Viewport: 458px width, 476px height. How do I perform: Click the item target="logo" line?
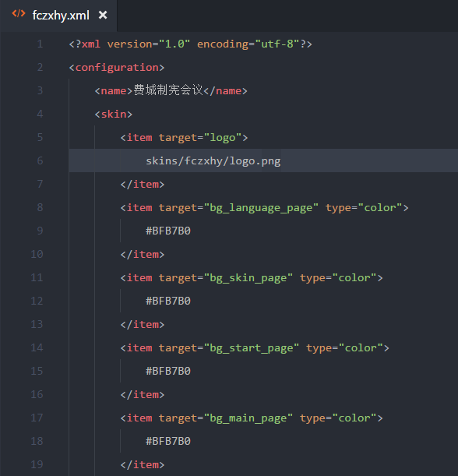(185, 138)
